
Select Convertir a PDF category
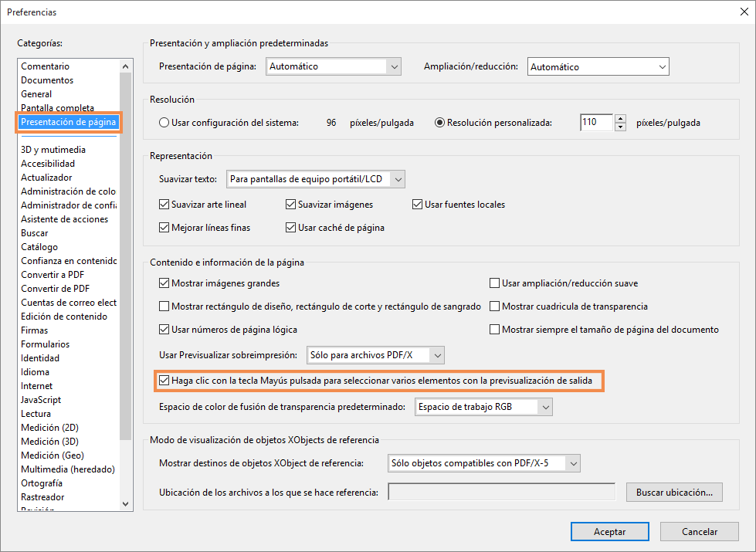[x=52, y=274]
